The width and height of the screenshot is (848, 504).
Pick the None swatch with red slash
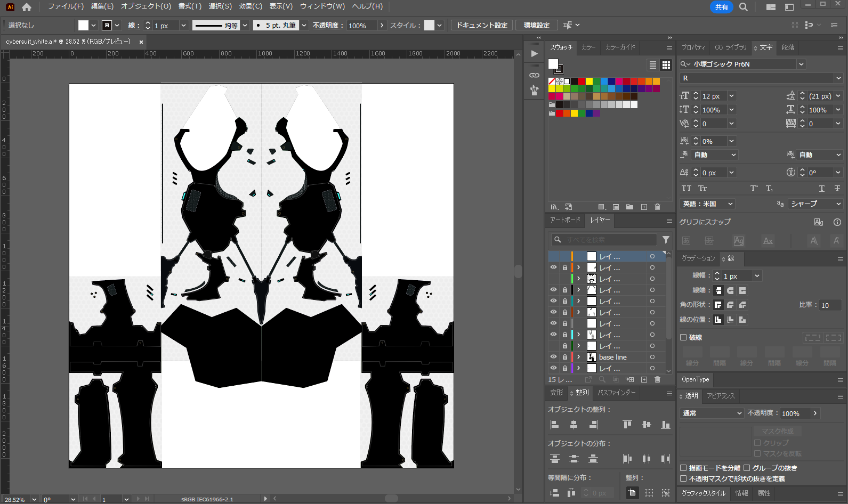pos(552,82)
